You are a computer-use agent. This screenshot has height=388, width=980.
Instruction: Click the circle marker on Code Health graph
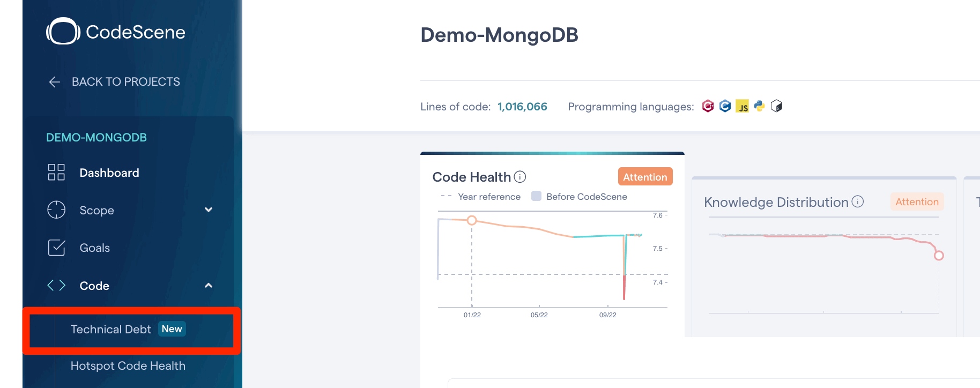472,220
